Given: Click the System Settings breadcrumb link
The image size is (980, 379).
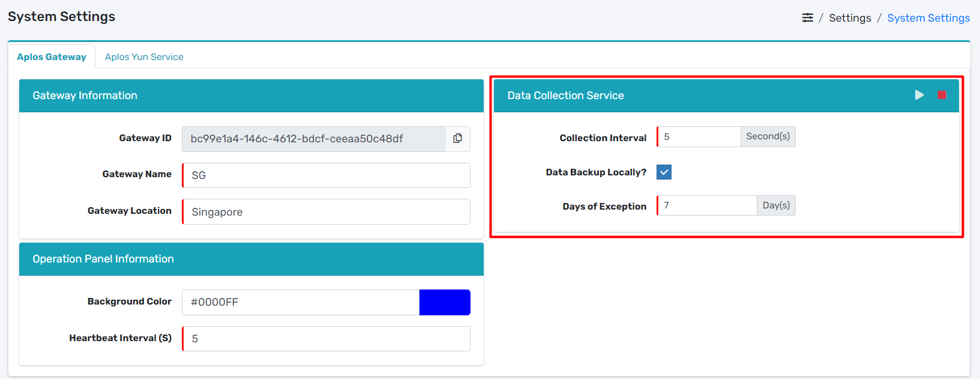Looking at the screenshot, I should (928, 18).
